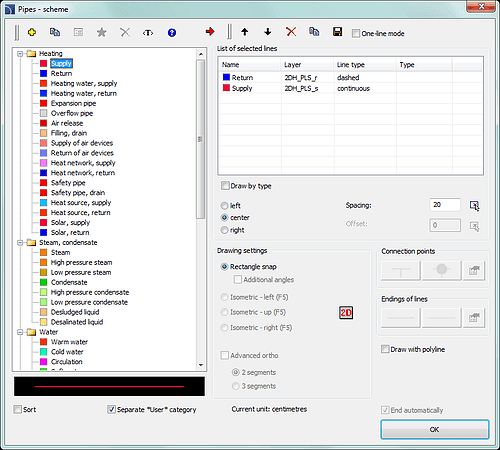
Task: Click the yellow add-new-line icon
Action: point(32,32)
